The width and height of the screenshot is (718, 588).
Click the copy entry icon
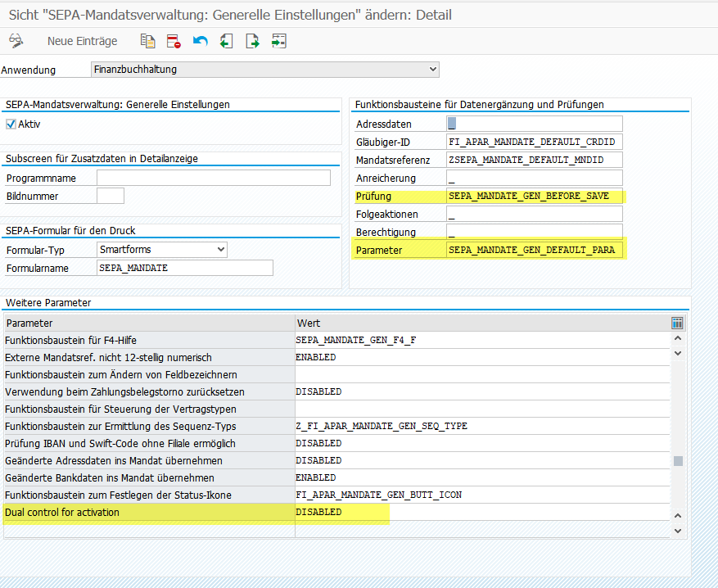pos(147,41)
